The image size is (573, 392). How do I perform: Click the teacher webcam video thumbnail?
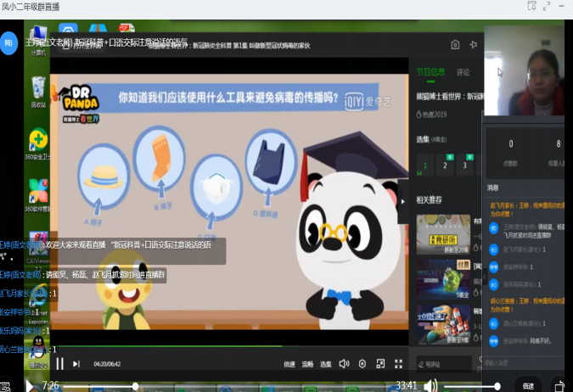coord(524,70)
